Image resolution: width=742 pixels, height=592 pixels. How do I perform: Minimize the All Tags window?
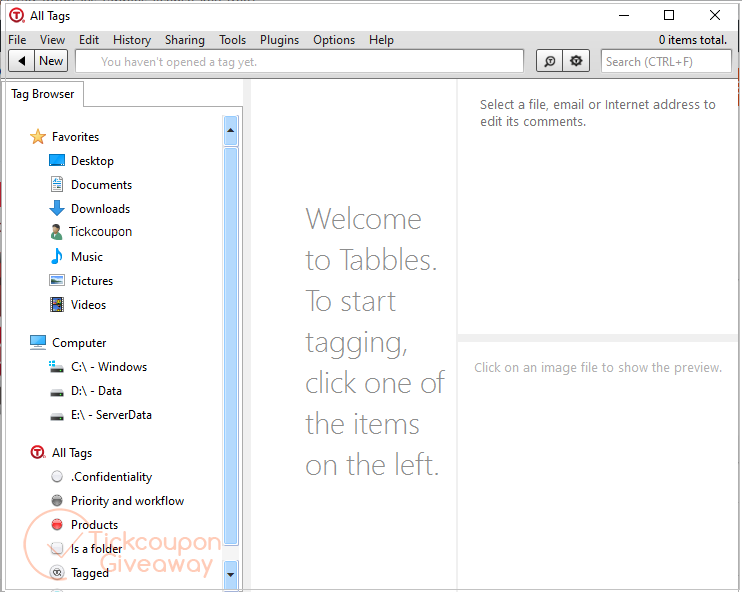click(624, 16)
